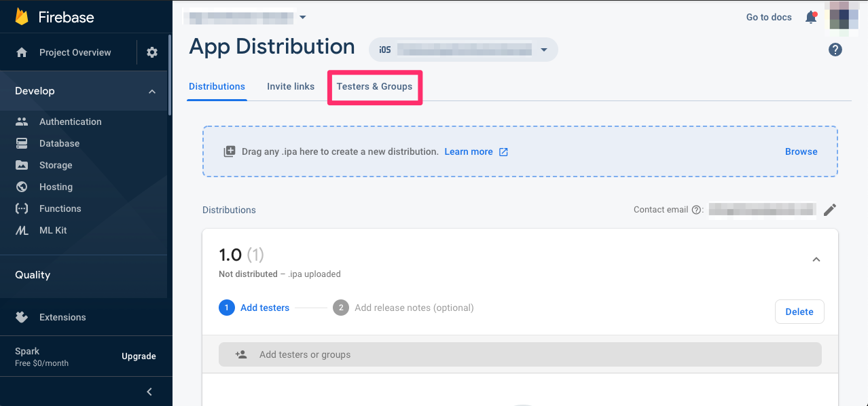Collapse the 1.0 distribution card
The width and height of the screenshot is (868, 406).
816,259
